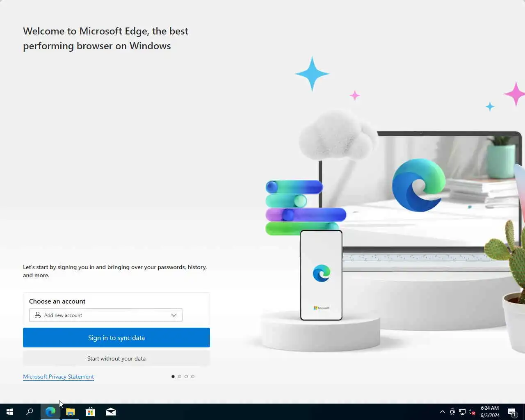Show hidden system tray icons
The height and width of the screenshot is (420, 525).
pyautogui.click(x=443, y=412)
